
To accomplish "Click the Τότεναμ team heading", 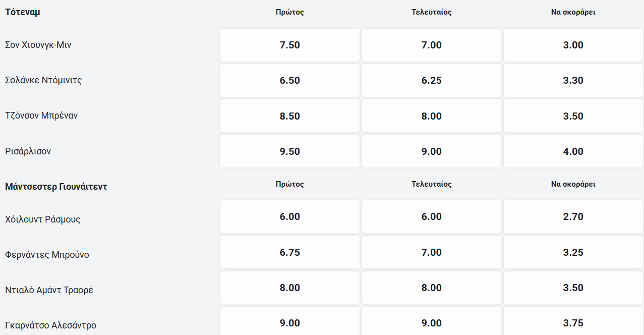I will 23,12.
